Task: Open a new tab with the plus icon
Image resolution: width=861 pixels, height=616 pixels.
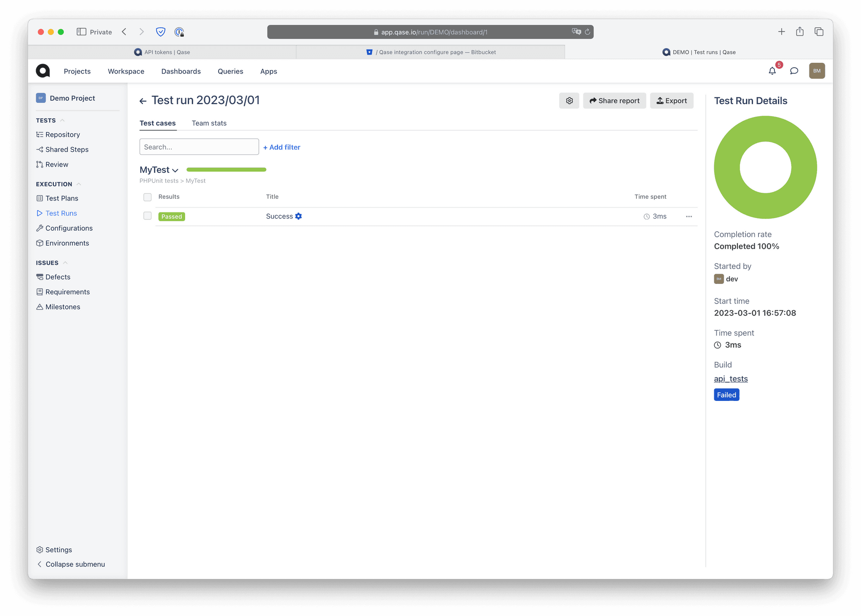Action: click(x=781, y=32)
